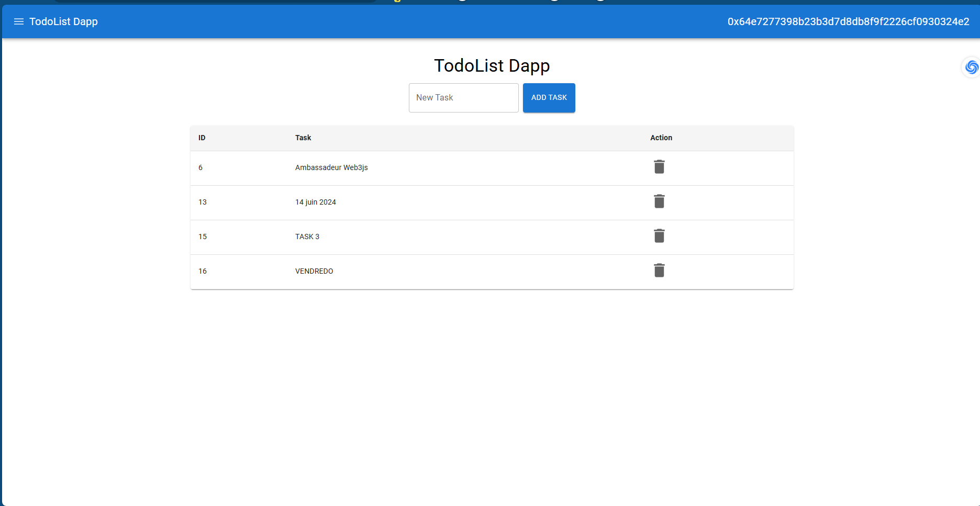Click the VENDREDO task text
This screenshot has height=506, width=980.
(314, 271)
